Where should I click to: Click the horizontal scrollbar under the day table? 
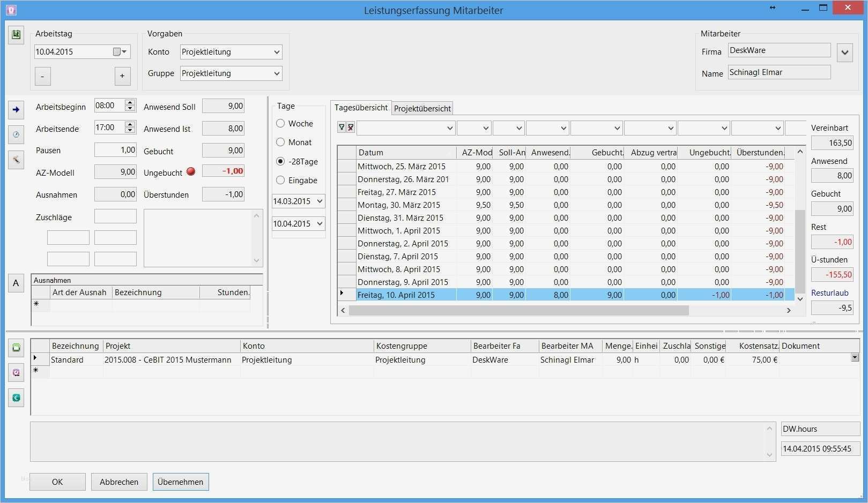point(518,310)
